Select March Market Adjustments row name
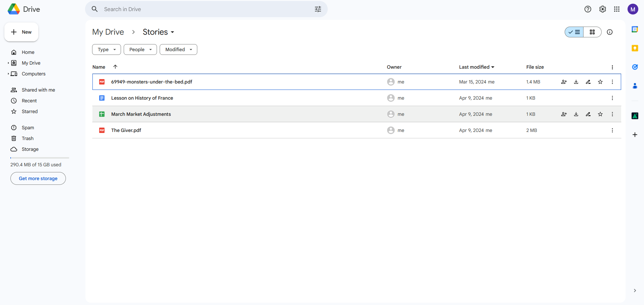644x305 pixels. (x=141, y=114)
